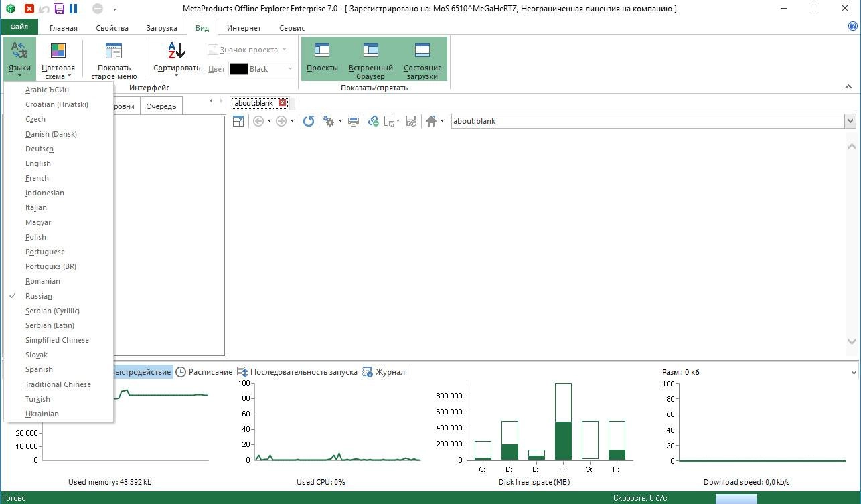Open the home icon dropdown arrow
The image size is (861, 504).
(x=442, y=121)
